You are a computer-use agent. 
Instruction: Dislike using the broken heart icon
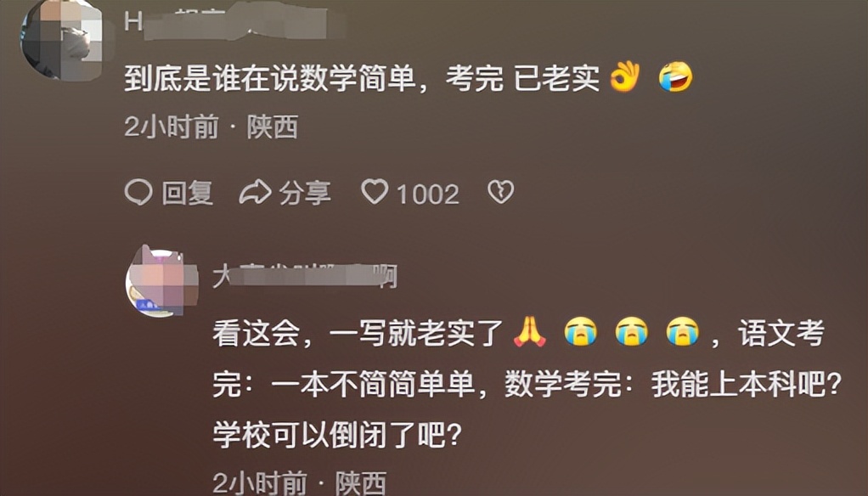coord(500,192)
